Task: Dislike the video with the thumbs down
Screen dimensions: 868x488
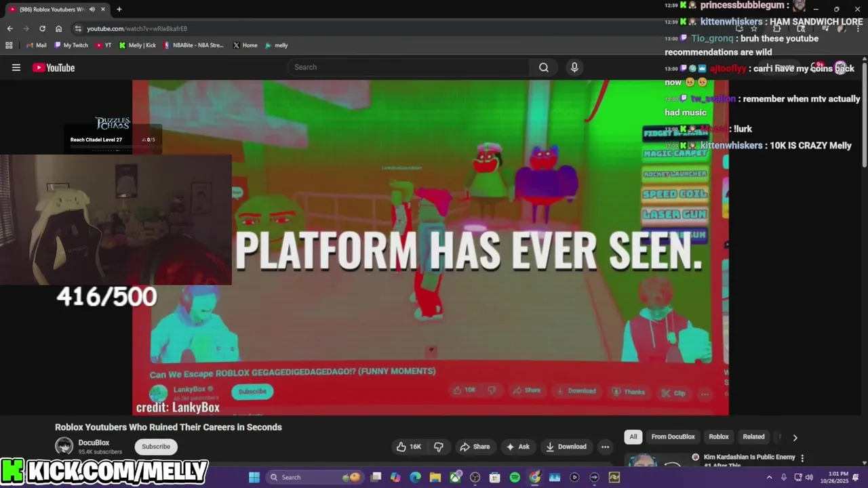Action: coord(439,447)
